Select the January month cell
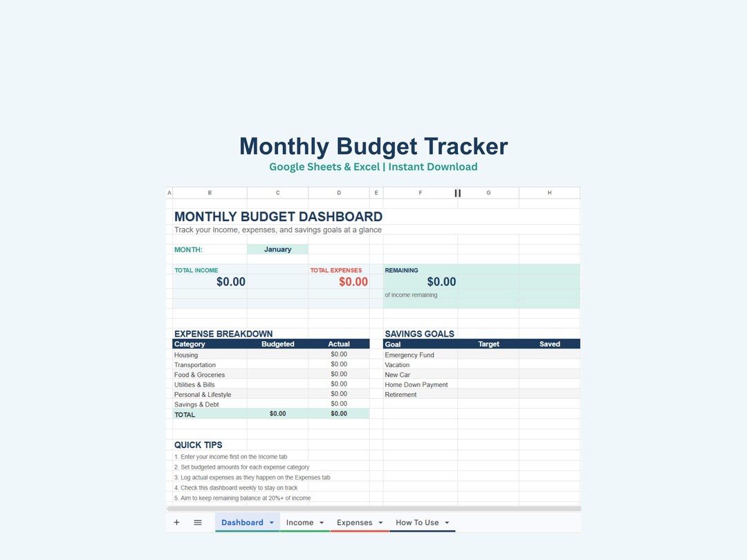The image size is (747, 560). tap(278, 249)
